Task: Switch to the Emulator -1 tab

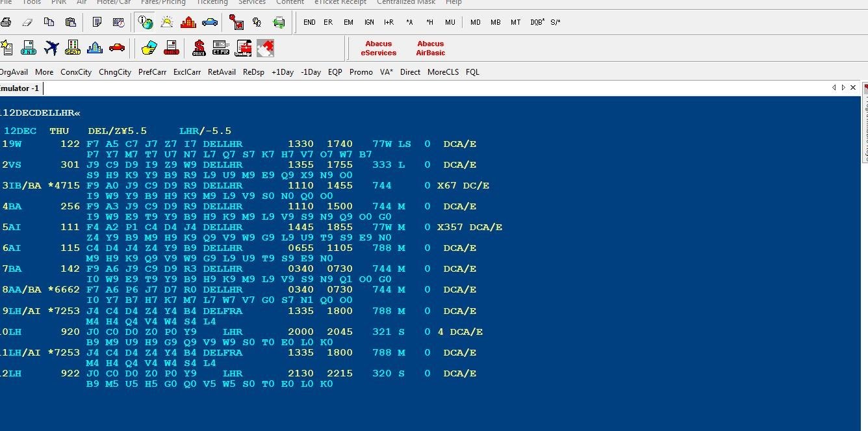Action: 19,88
